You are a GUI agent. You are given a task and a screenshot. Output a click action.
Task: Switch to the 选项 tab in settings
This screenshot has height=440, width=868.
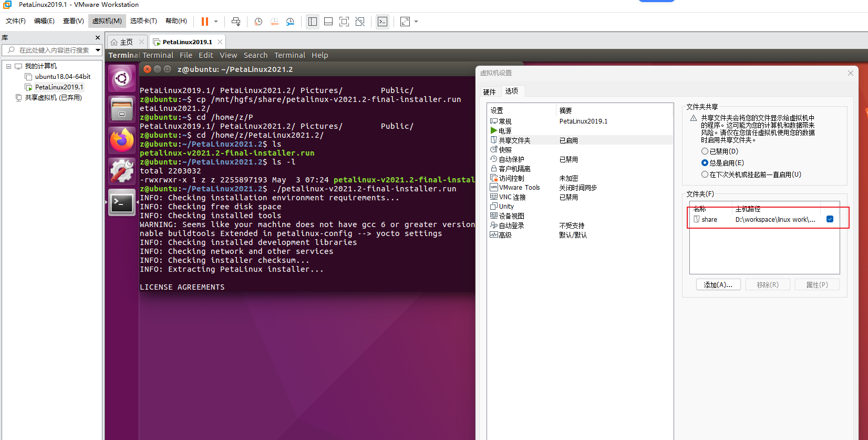click(x=512, y=91)
